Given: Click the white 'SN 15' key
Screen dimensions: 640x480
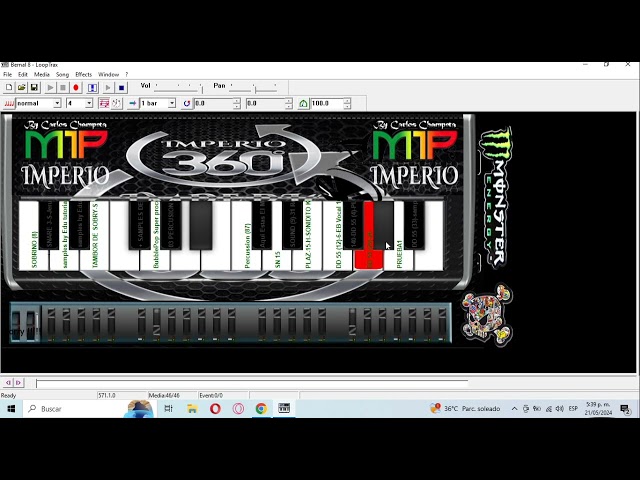Looking at the screenshot, I should (x=277, y=259).
